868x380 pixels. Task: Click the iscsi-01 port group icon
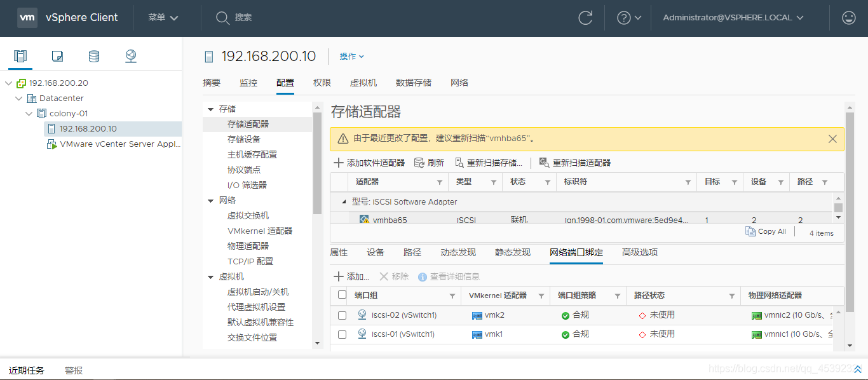tap(362, 334)
